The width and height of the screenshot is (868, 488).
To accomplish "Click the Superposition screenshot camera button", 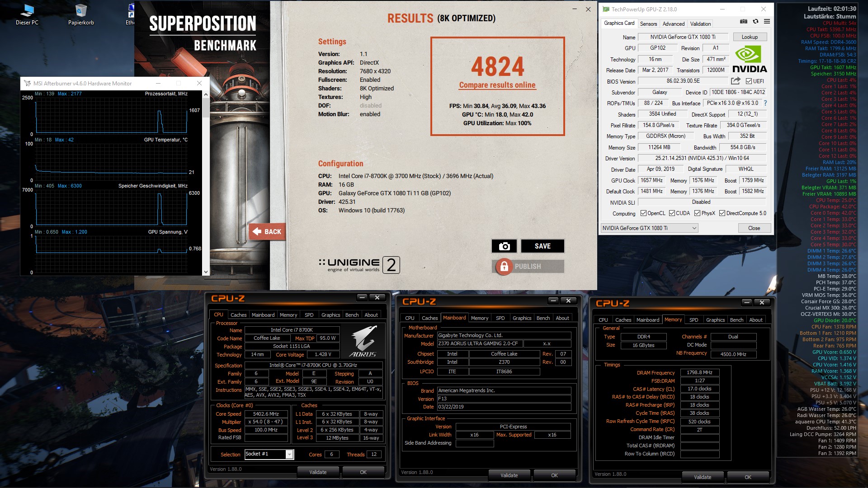I will click(x=504, y=246).
